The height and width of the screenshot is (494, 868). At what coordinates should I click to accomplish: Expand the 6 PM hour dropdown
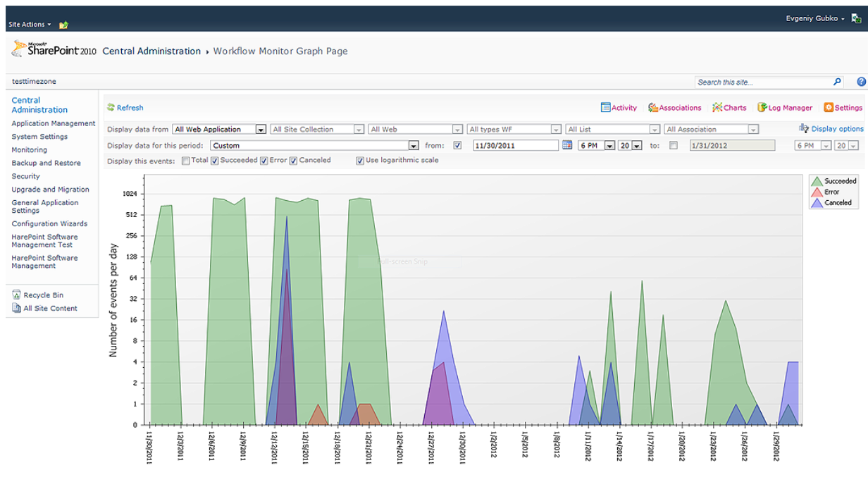pos(609,146)
